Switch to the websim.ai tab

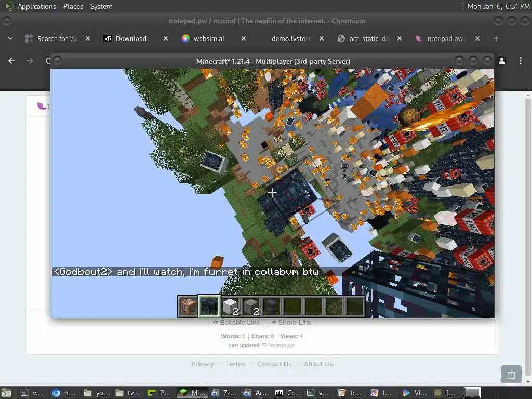point(208,38)
